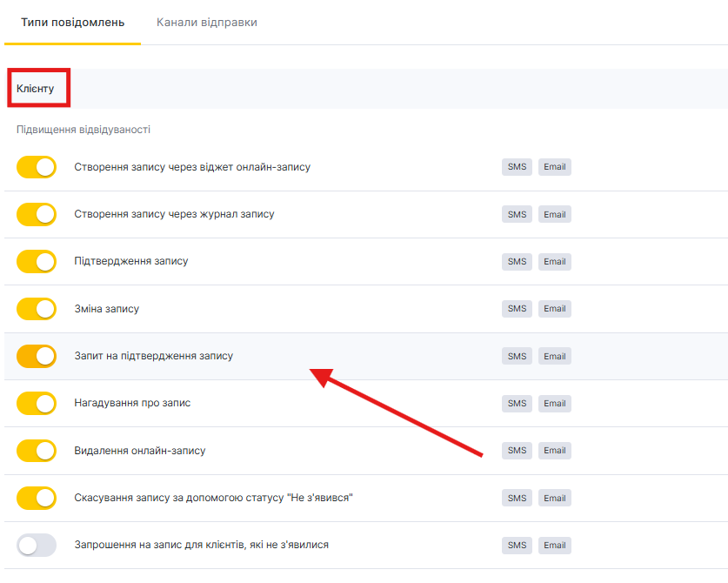Disable Видалення онлайн-запису toggle switch
The width and height of the screenshot is (728, 583).
pos(37,451)
